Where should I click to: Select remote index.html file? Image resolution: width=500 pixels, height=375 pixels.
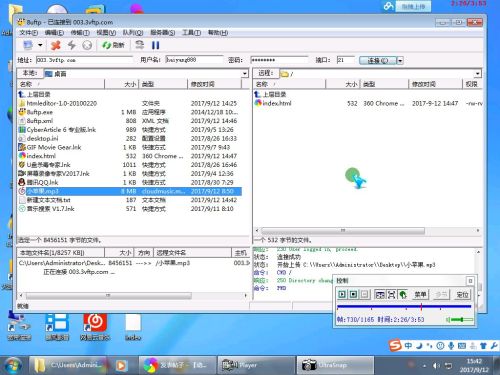click(273, 103)
